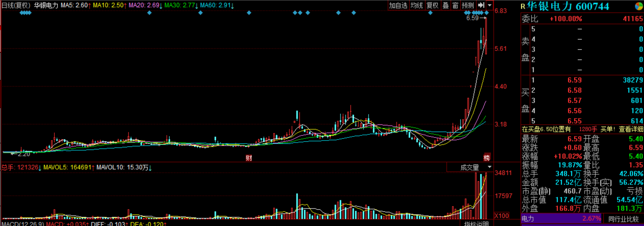Click the 涨幅 +10.02% value
This screenshot has width=644, height=226.
[568, 156]
